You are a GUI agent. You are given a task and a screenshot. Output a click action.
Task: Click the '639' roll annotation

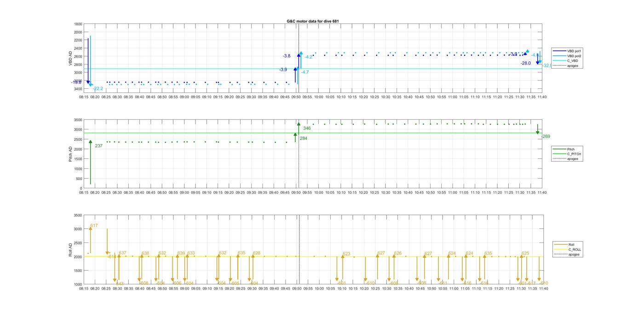[181, 253]
